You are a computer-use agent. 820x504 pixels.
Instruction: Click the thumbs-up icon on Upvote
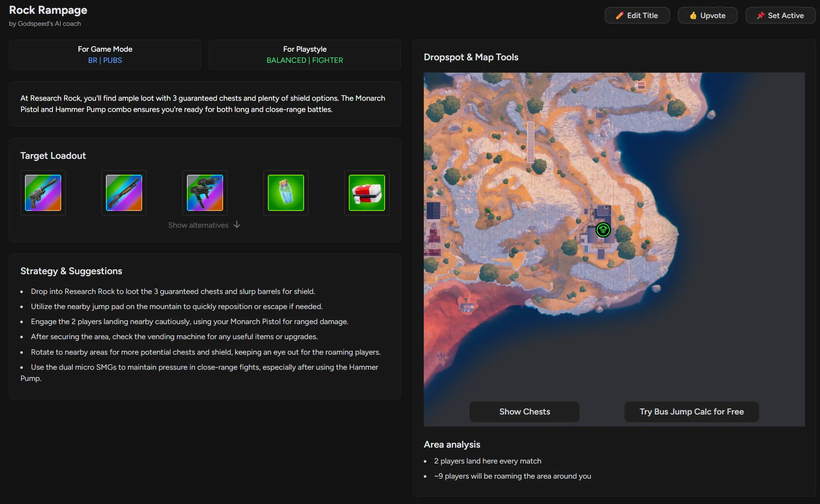(x=693, y=15)
